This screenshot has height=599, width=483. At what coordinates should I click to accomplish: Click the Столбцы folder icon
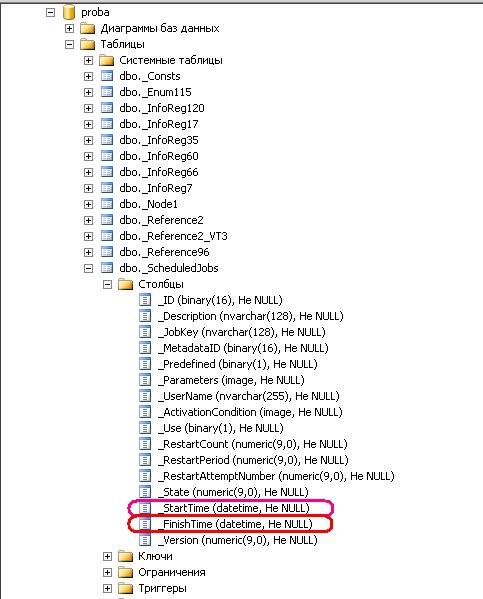pos(126,284)
